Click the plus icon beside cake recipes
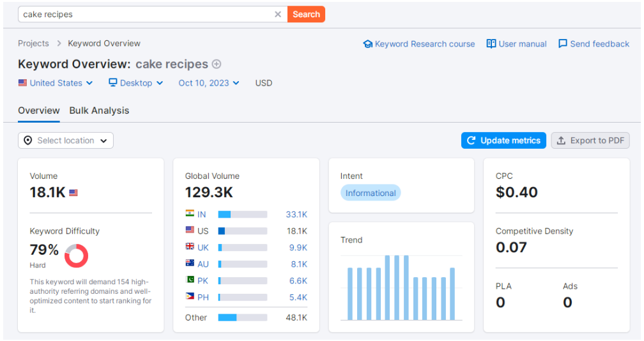The height and width of the screenshot is (341, 644). pos(217,64)
